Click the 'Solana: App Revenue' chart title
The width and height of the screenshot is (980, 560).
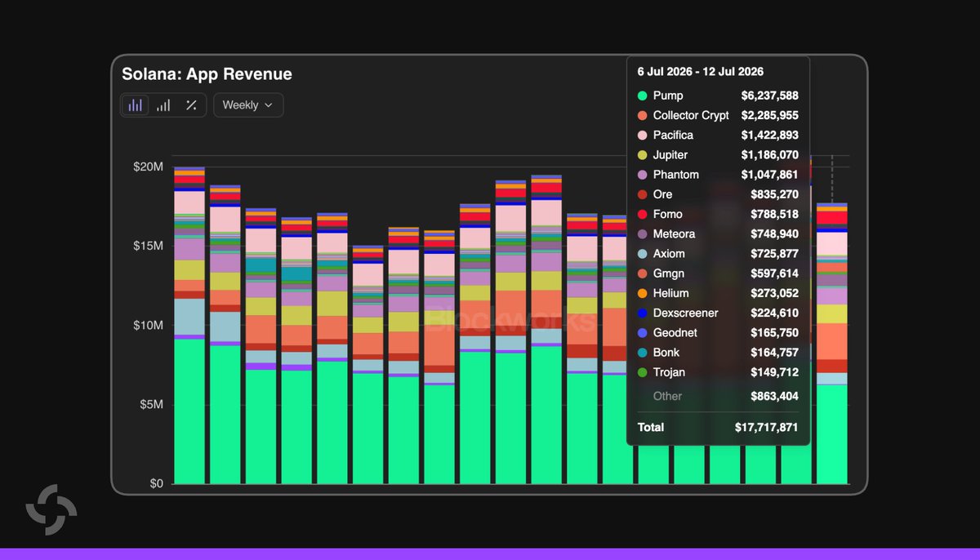coord(207,74)
